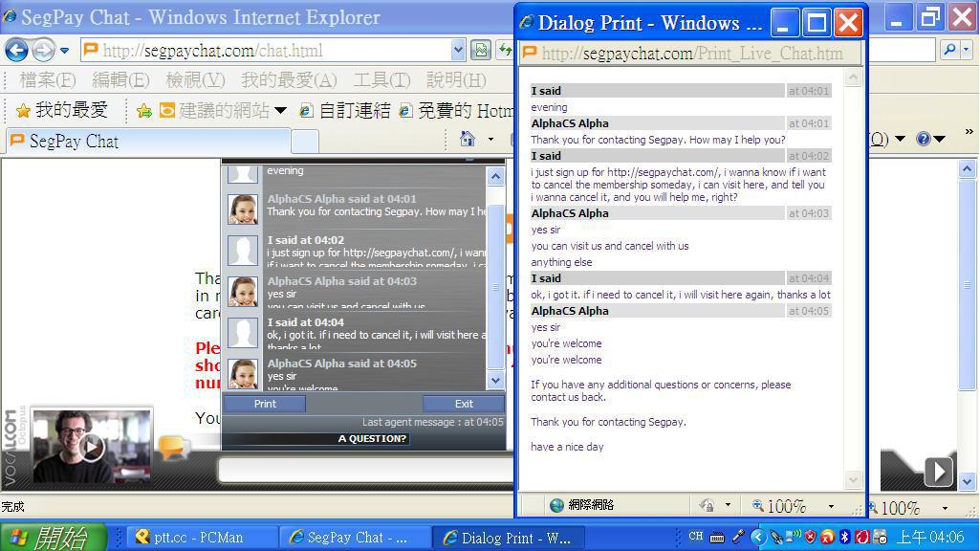Click the Bluetooth tray icon
The image size is (980, 551).
point(844,536)
